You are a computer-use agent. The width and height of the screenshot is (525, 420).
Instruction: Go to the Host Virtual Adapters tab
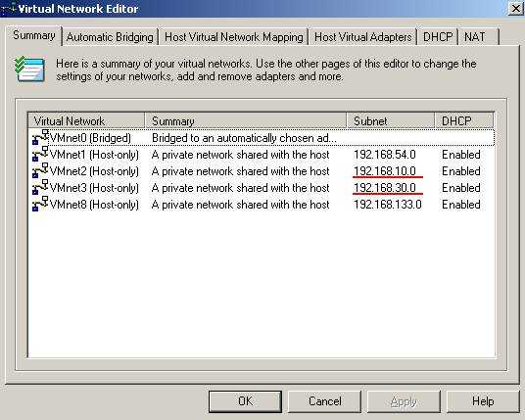[363, 37]
